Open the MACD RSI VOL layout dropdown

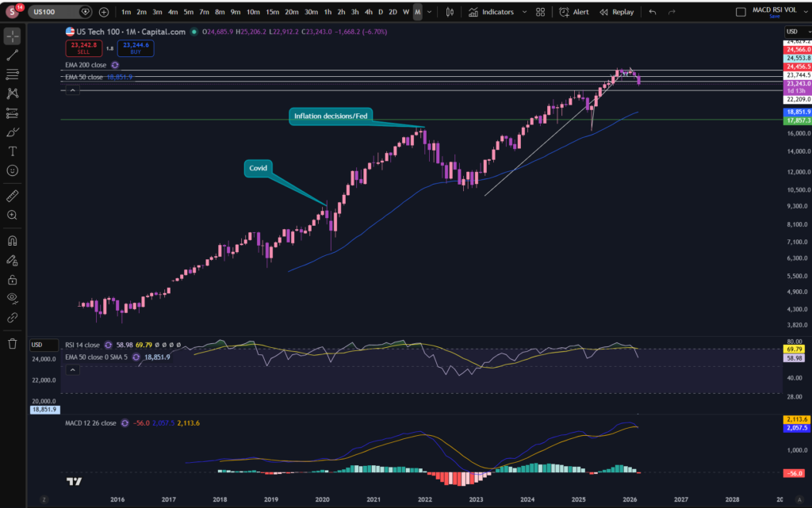click(806, 12)
